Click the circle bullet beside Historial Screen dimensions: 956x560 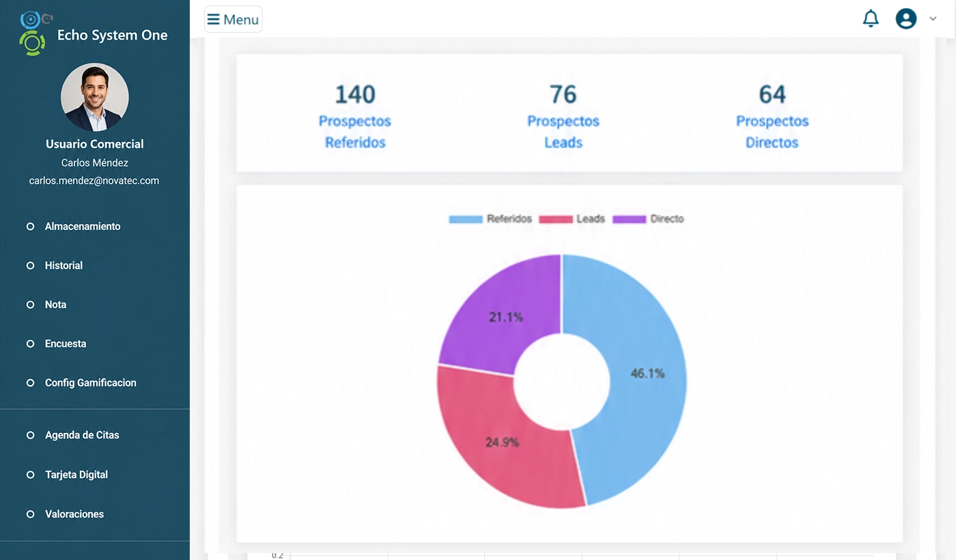[30, 266]
